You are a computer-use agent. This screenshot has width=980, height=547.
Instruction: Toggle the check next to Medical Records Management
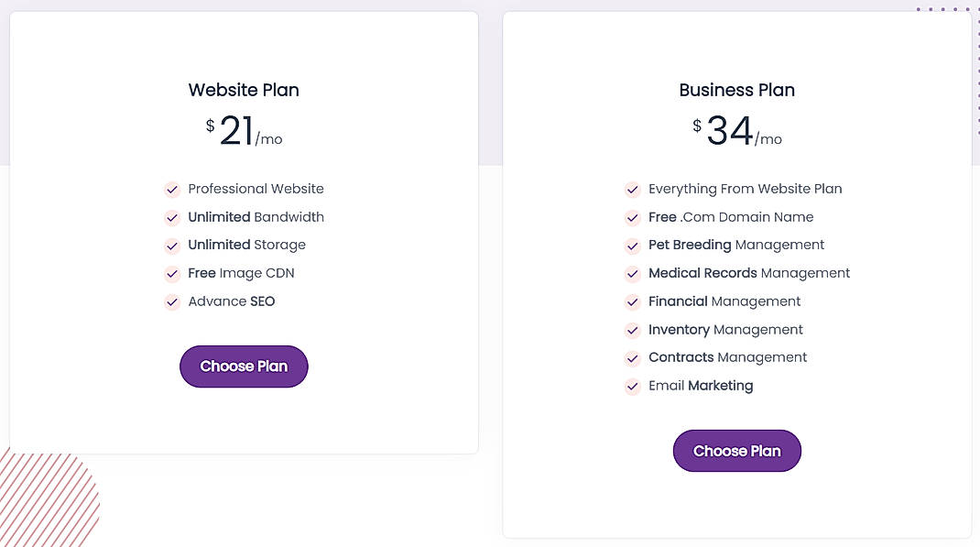pos(633,273)
